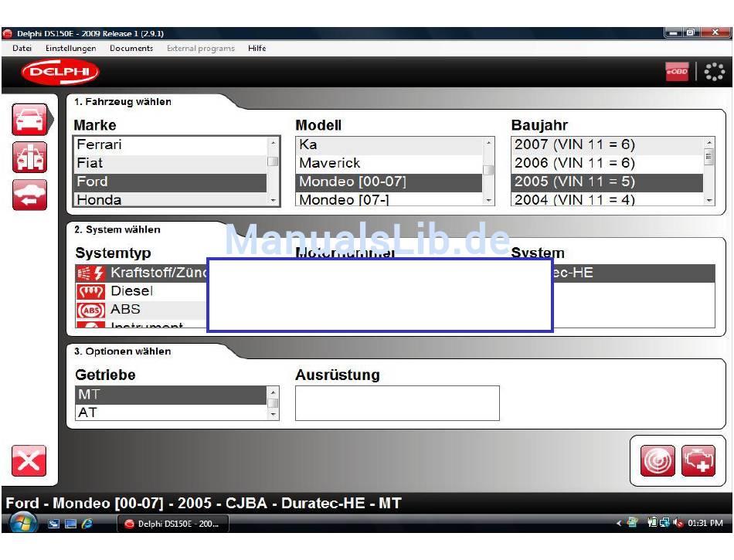Select AT in Getriebe list

(171, 412)
